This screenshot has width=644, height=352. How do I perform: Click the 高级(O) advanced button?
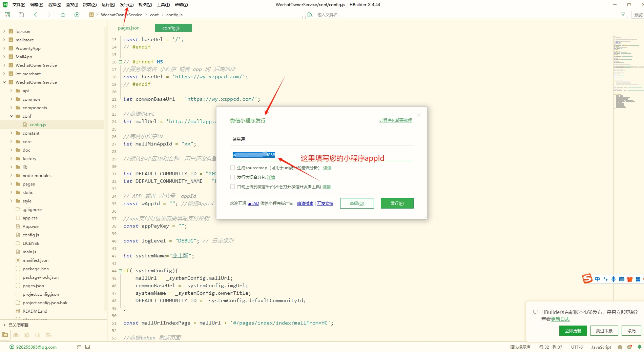(x=357, y=203)
